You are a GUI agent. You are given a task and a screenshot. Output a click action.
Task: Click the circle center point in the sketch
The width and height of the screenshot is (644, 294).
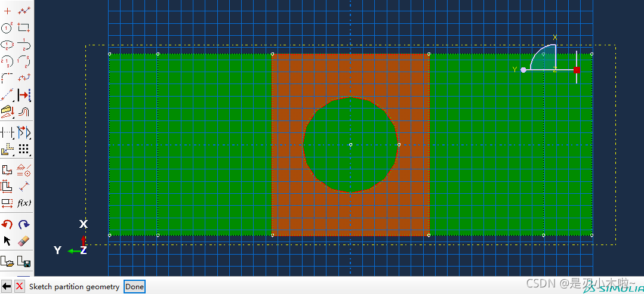[350, 144]
